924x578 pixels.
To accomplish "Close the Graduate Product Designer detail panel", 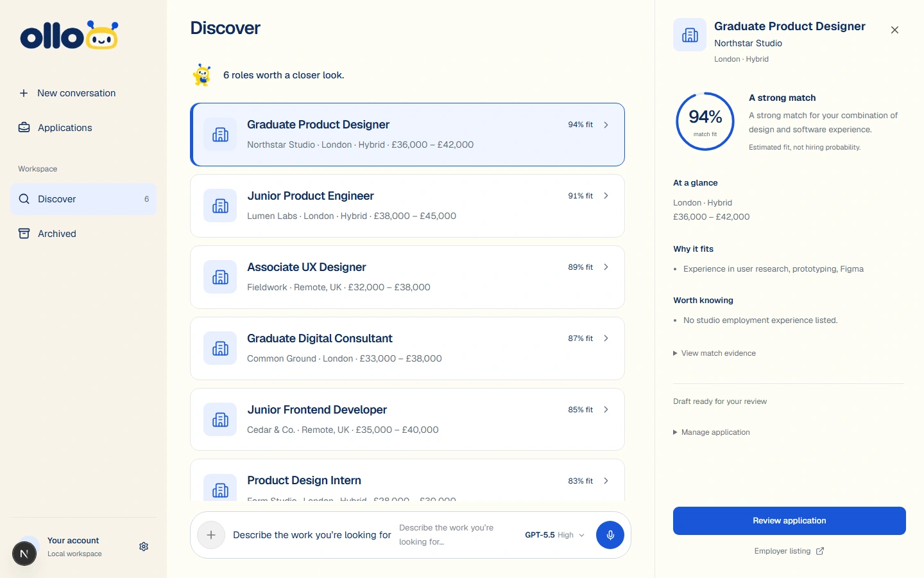I will pyautogui.click(x=894, y=30).
